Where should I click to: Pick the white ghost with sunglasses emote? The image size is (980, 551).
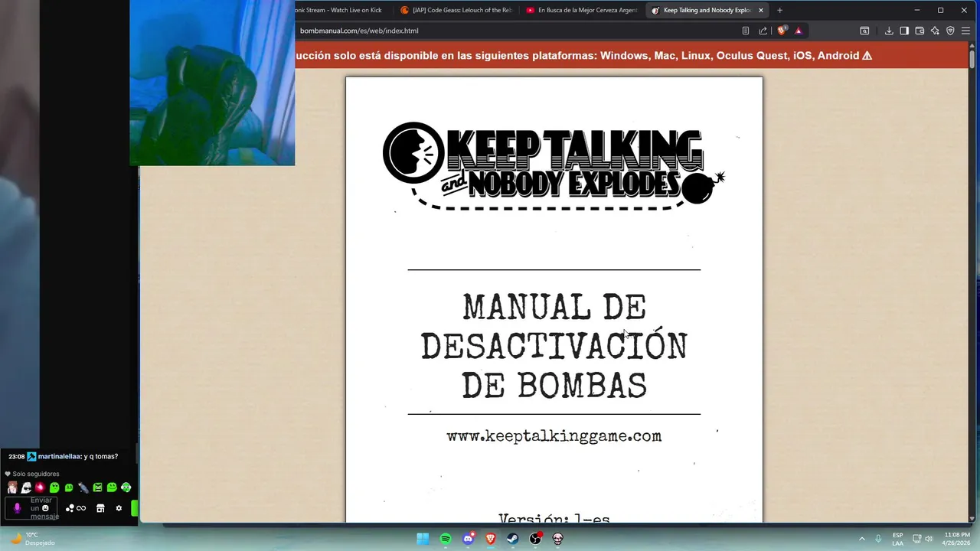tap(26, 487)
